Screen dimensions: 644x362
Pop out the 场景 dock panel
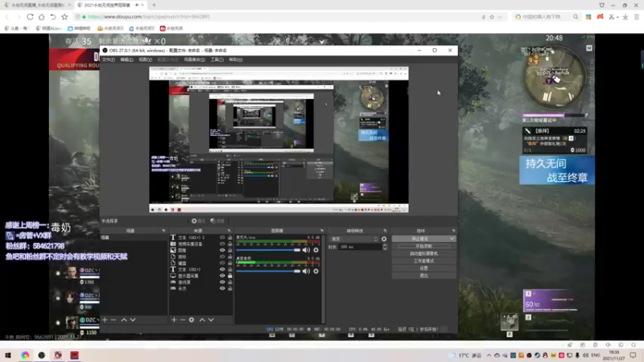click(163, 231)
